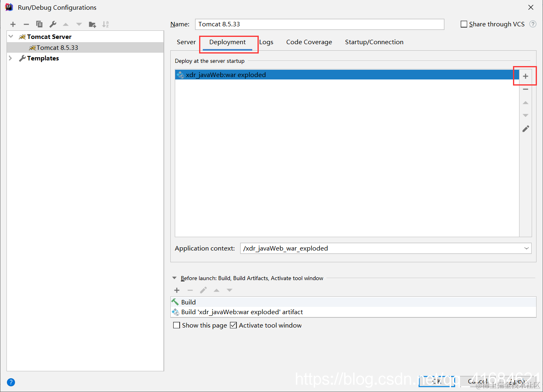543x392 pixels.
Task: Click the OK button
Action: tap(437, 381)
